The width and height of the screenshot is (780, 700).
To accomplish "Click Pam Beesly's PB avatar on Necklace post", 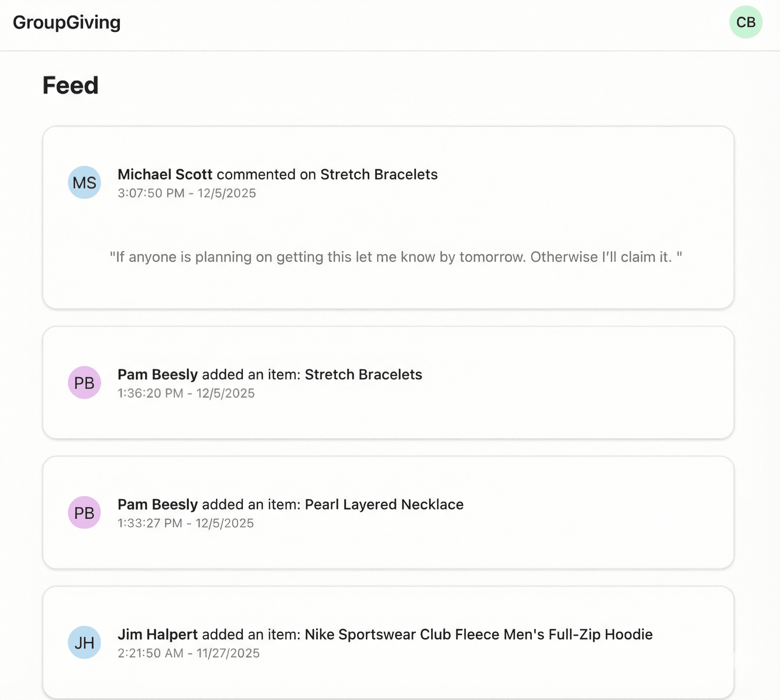I will (x=84, y=512).
